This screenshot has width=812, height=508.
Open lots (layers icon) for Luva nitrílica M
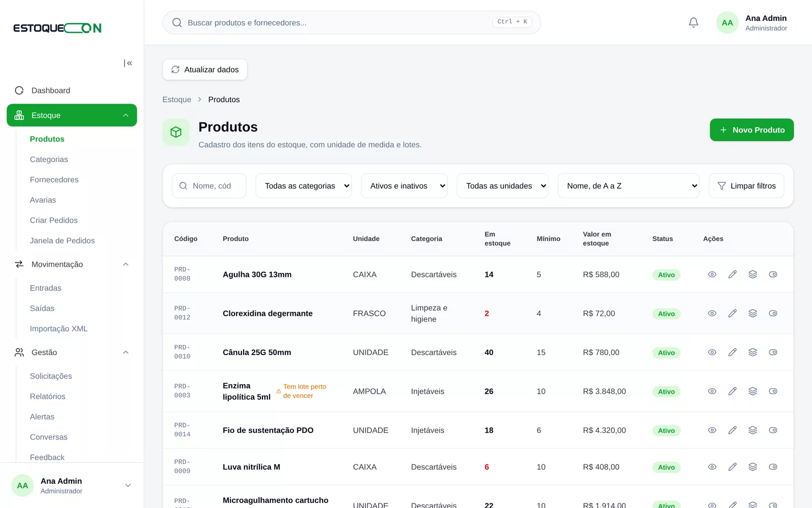753,467
